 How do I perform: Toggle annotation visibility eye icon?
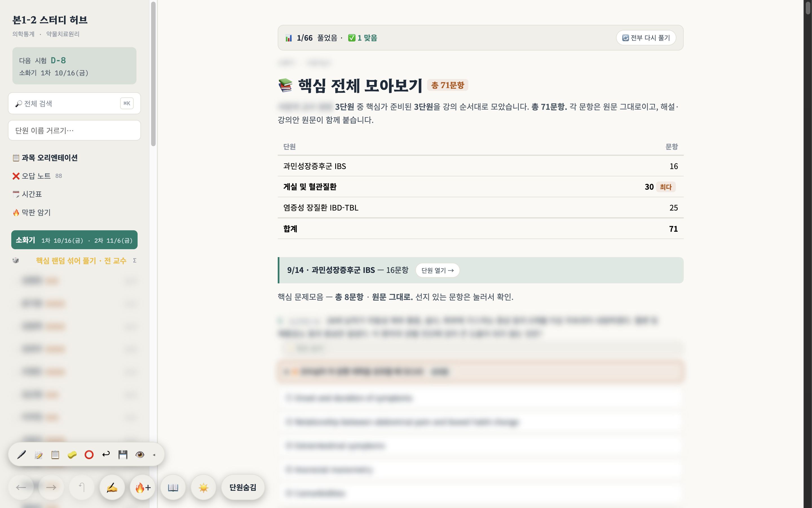(140, 455)
